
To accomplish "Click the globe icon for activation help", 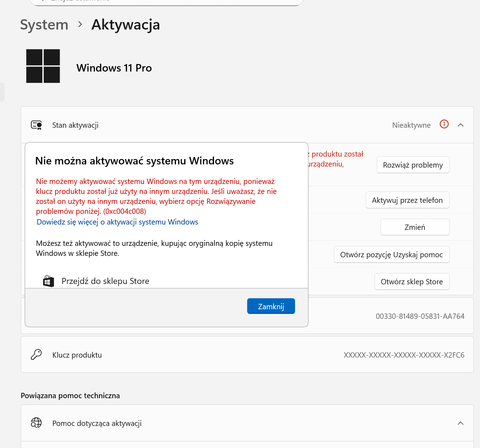I will point(36,423).
